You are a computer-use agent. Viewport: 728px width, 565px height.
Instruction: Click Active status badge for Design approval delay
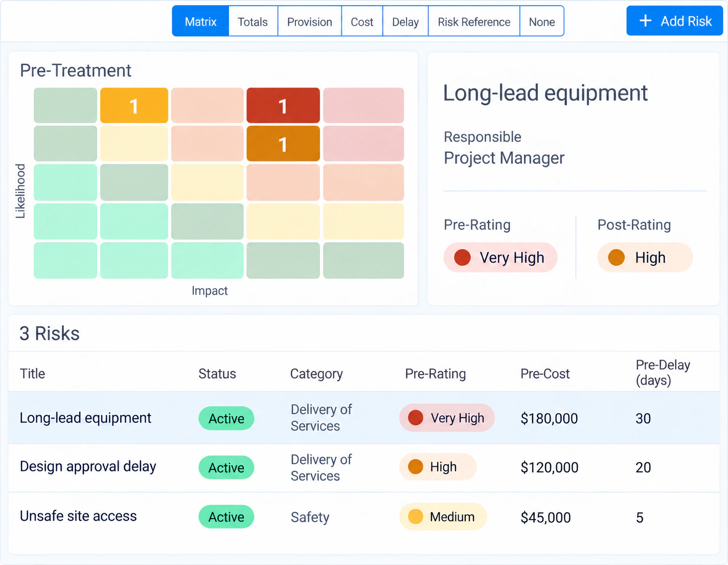pos(226,467)
